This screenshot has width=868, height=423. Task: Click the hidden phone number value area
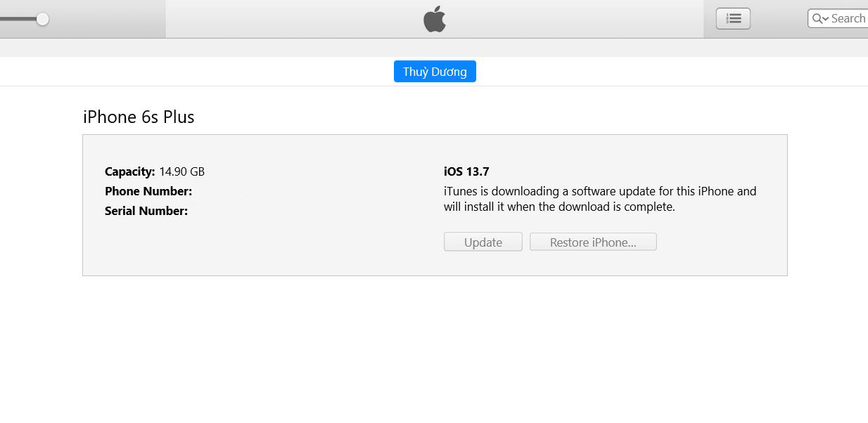pos(222,191)
